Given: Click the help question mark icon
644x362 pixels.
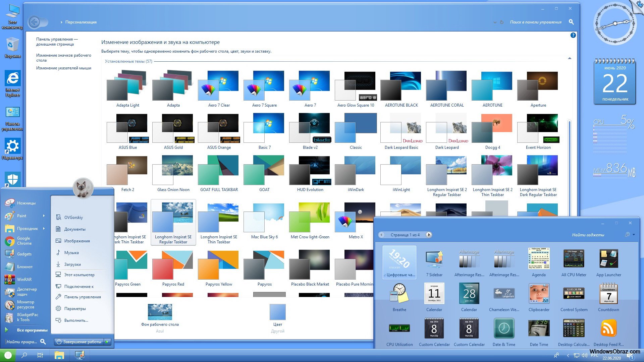Looking at the screenshot, I should (x=573, y=35).
